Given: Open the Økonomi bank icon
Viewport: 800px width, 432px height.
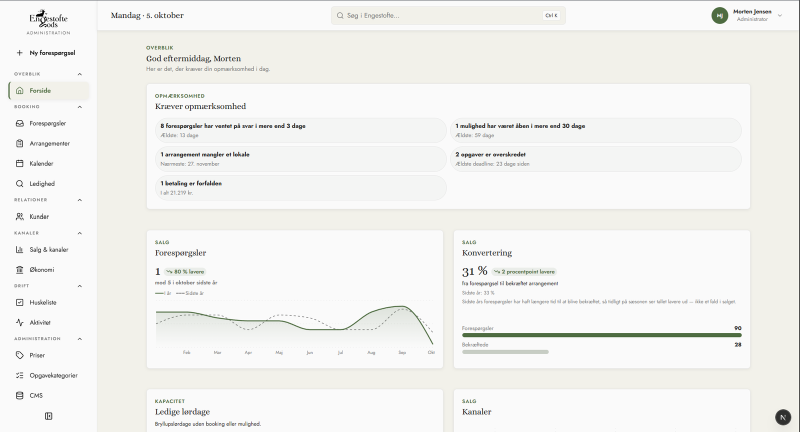Looking at the screenshot, I should [x=19, y=269].
